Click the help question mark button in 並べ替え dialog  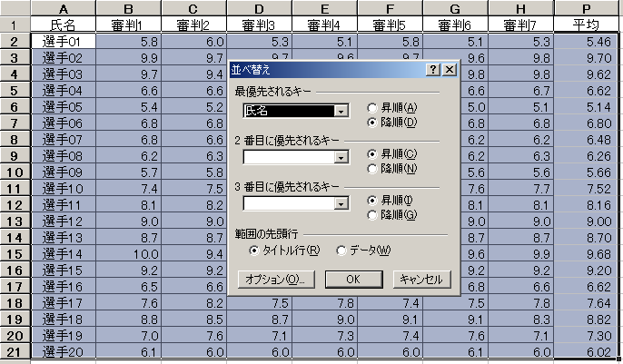(432, 70)
